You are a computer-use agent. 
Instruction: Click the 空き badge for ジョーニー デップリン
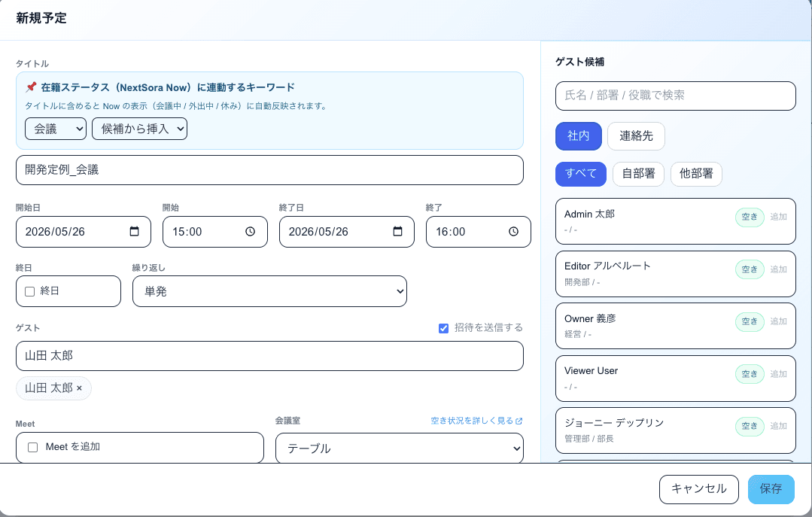(x=750, y=426)
